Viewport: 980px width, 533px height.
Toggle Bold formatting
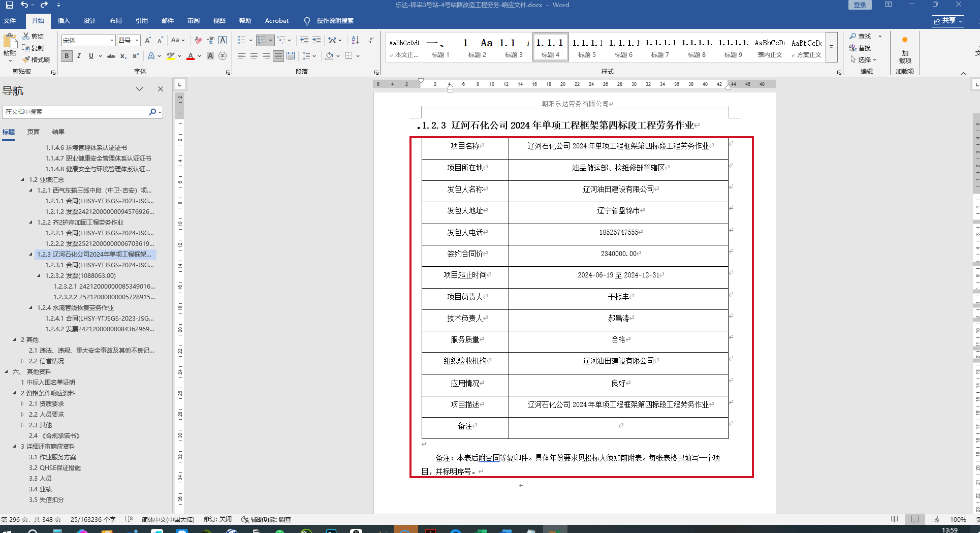pyautogui.click(x=67, y=56)
